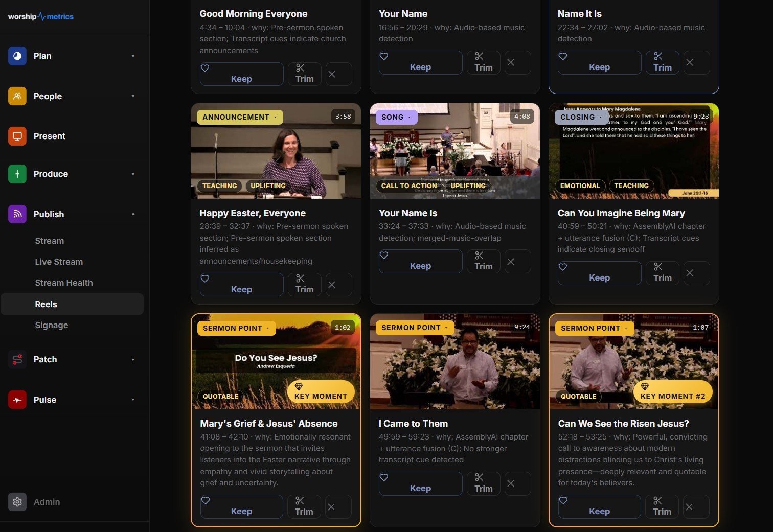This screenshot has height=532, width=773.
Task: Expand the Pulse menu chevron
Action: [x=133, y=400]
